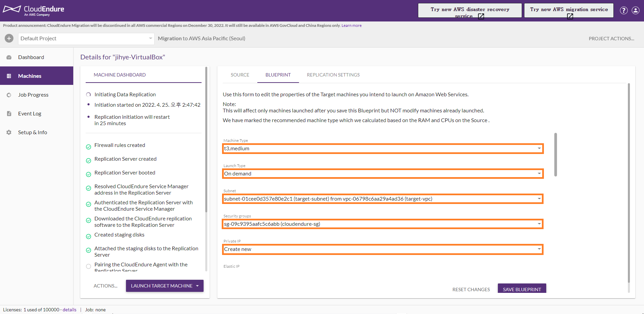Open the Private IP Create new dropdown
The image size is (644, 314).
[x=383, y=249]
